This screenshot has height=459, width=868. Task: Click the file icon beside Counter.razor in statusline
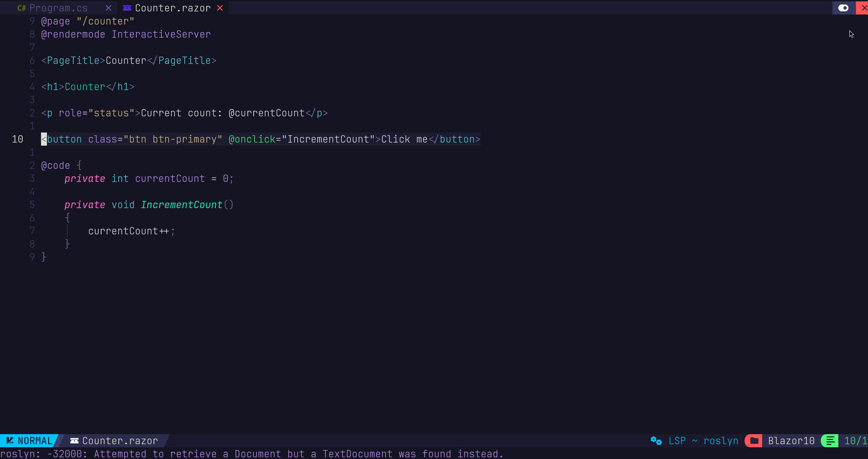[x=74, y=441]
